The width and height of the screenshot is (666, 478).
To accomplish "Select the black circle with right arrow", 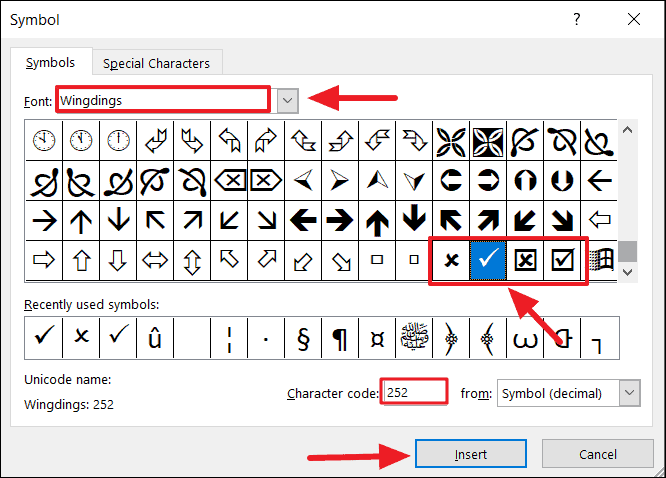I will (x=488, y=181).
